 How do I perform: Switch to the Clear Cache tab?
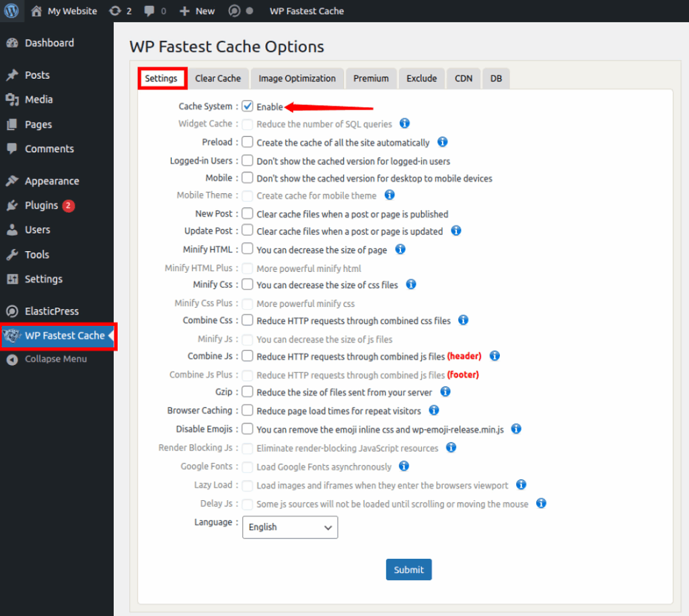pyautogui.click(x=218, y=78)
